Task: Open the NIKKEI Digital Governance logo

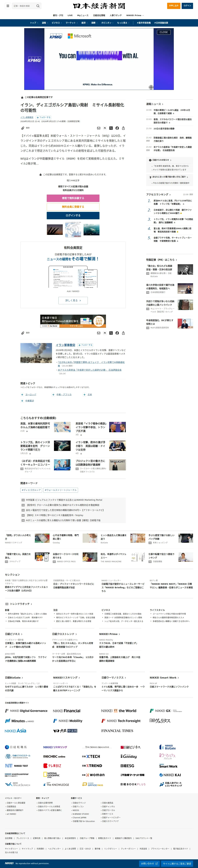Action: [26, 711]
